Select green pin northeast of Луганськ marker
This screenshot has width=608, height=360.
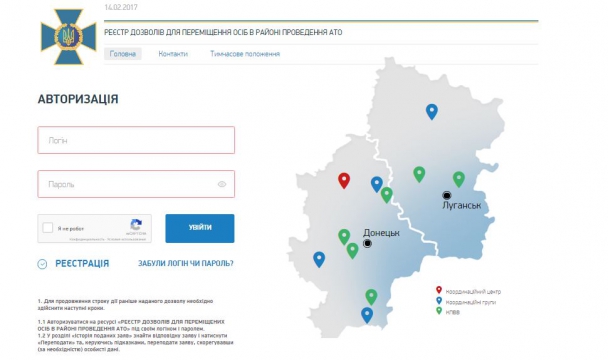(459, 179)
